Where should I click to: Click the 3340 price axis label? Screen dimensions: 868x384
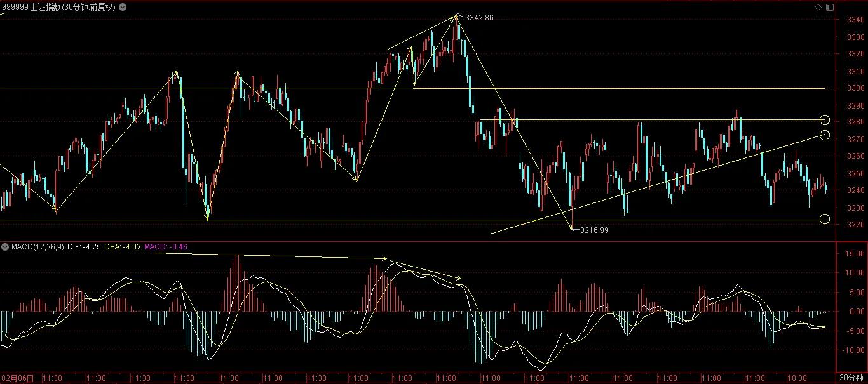click(x=855, y=20)
